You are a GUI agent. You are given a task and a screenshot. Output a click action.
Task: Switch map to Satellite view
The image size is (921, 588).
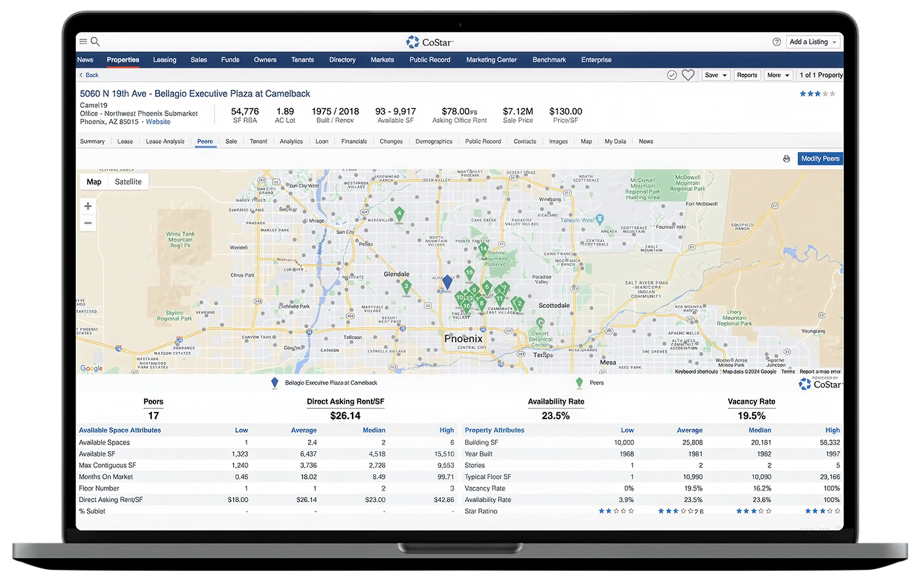pyautogui.click(x=128, y=182)
